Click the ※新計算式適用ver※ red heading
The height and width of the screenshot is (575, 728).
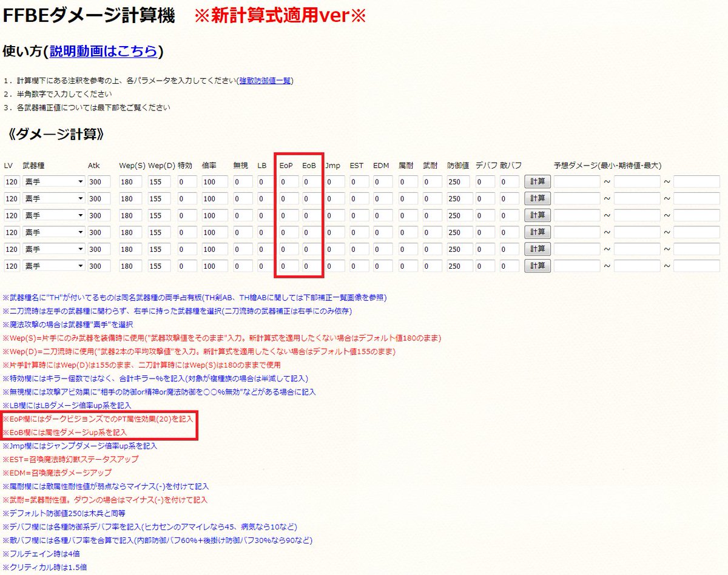(280, 16)
